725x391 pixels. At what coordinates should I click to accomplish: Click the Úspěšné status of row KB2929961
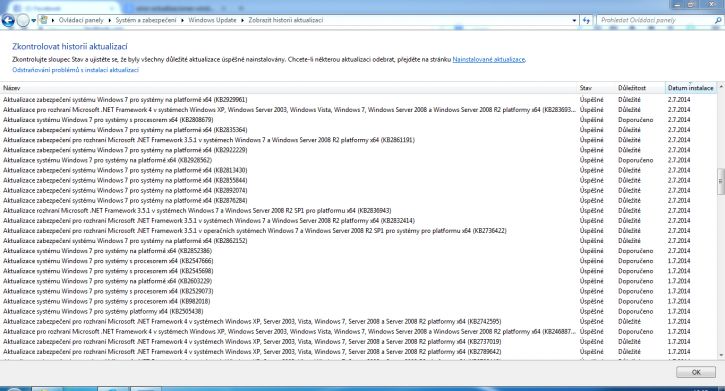[x=591, y=100]
